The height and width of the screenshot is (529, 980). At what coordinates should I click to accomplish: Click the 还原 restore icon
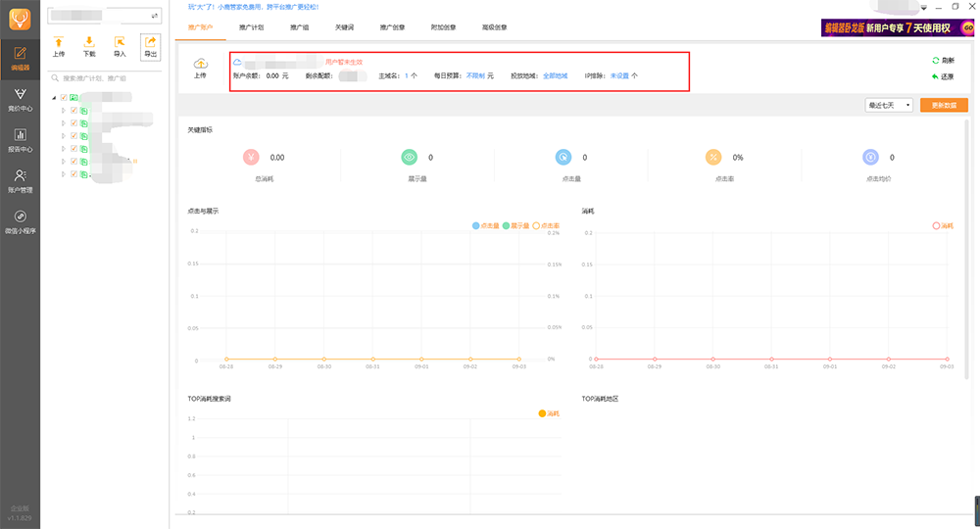pyautogui.click(x=936, y=76)
